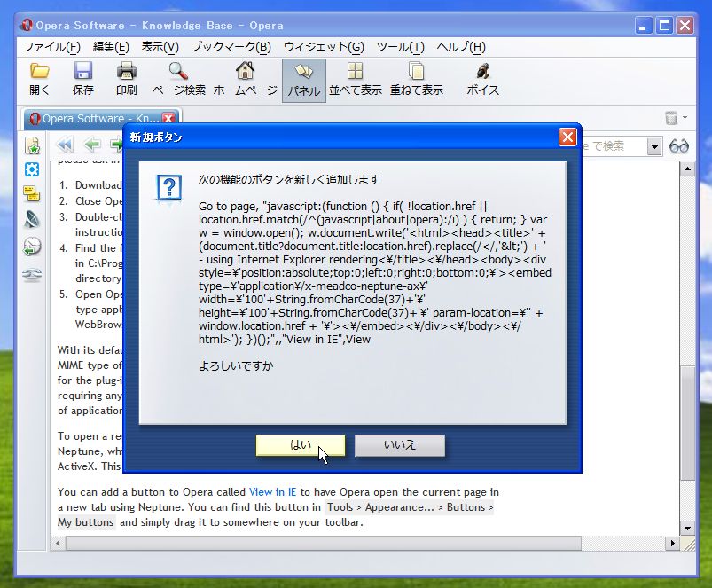Click inside the で検索 search field
This screenshot has height=588, width=712.
pos(614,146)
